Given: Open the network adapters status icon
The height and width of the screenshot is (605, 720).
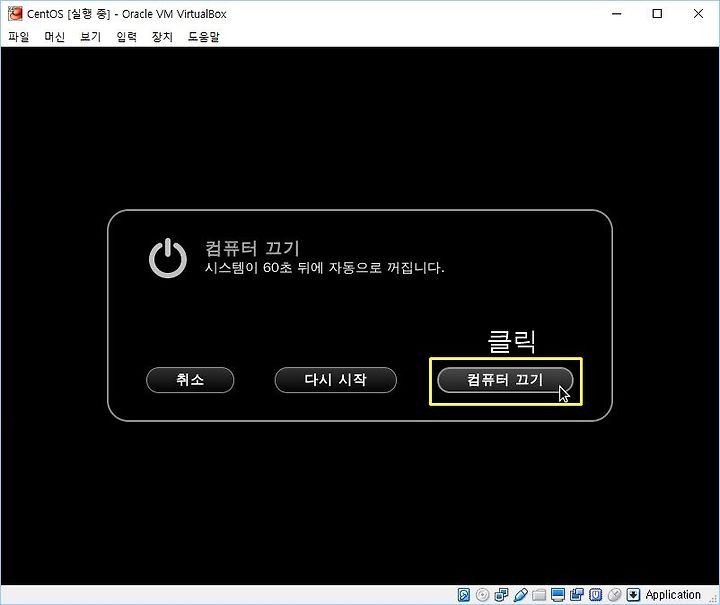Looking at the screenshot, I should (501, 595).
